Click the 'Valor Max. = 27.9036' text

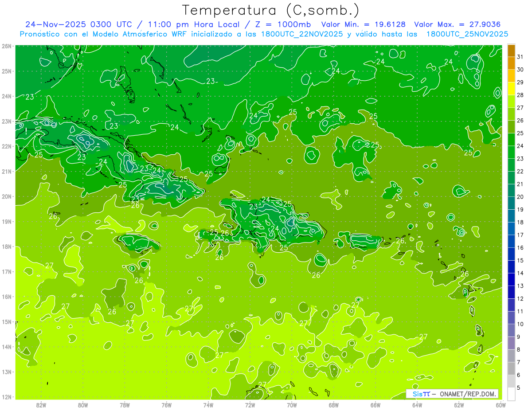(458, 24)
